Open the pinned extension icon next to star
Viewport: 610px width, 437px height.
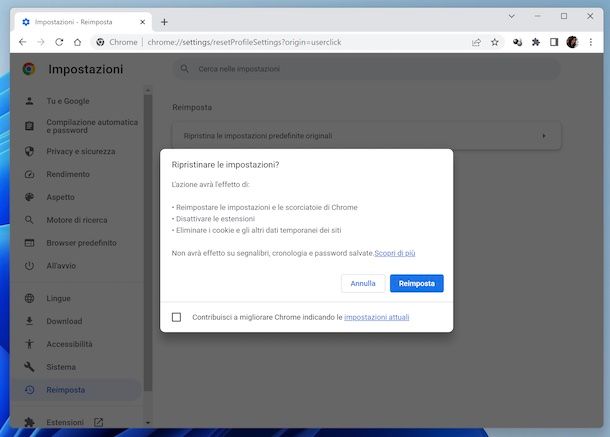[517, 42]
